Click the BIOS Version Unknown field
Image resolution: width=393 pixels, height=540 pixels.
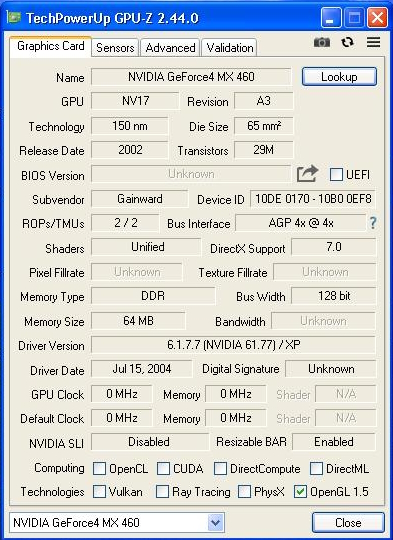pyautogui.click(x=191, y=174)
